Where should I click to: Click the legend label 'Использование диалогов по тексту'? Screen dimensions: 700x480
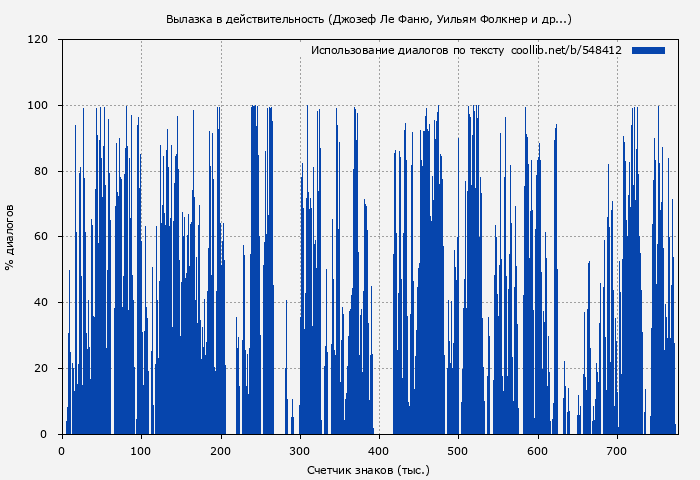coord(407,50)
